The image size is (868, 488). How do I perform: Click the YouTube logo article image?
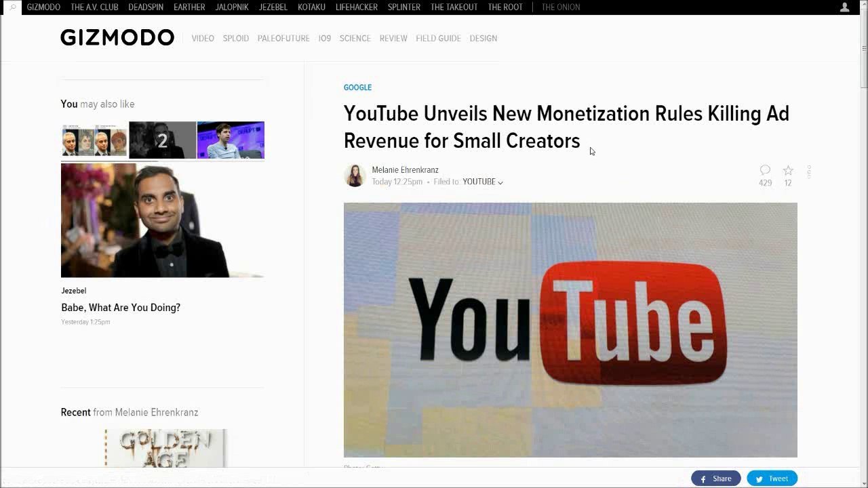pos(570,330)
